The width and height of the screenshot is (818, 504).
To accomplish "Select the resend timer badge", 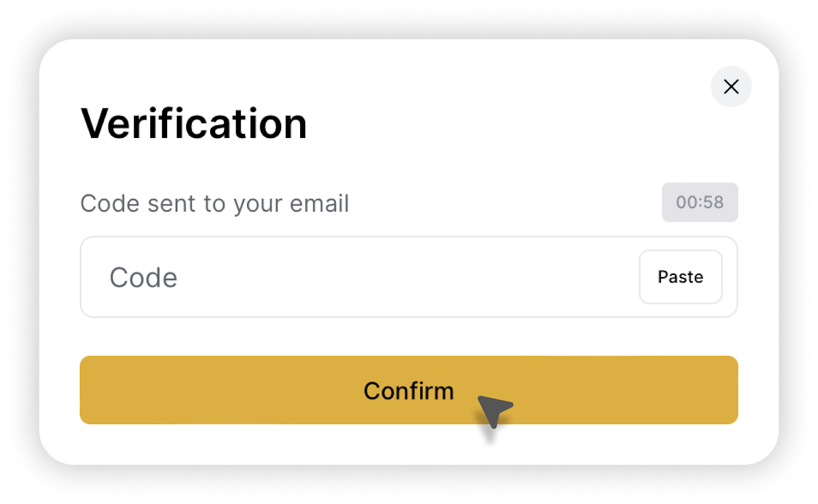I will pyautogui.click(x=700, y=202).
